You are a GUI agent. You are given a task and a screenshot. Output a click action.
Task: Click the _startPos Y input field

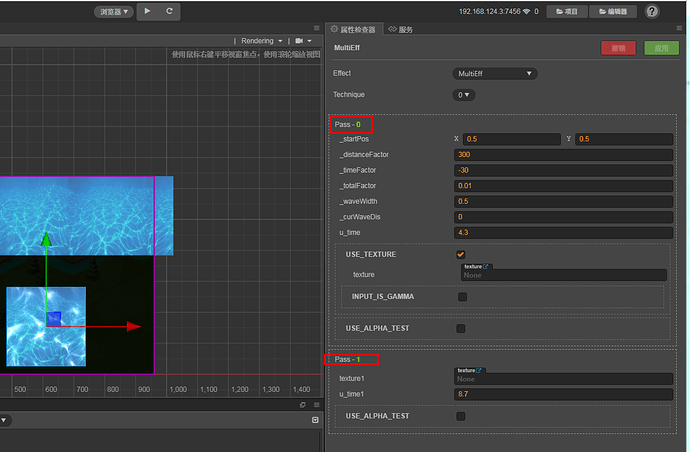pos(624,139)
